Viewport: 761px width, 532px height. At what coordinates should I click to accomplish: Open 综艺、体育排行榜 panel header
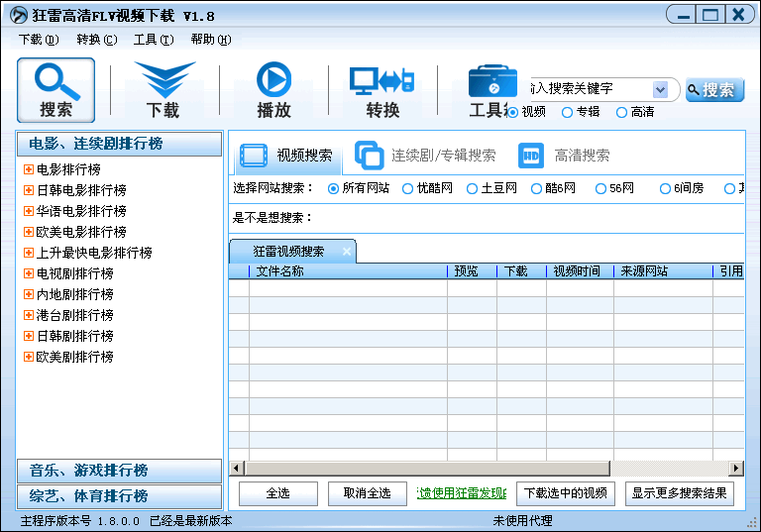pyautogui.click(x=119, y=496)
